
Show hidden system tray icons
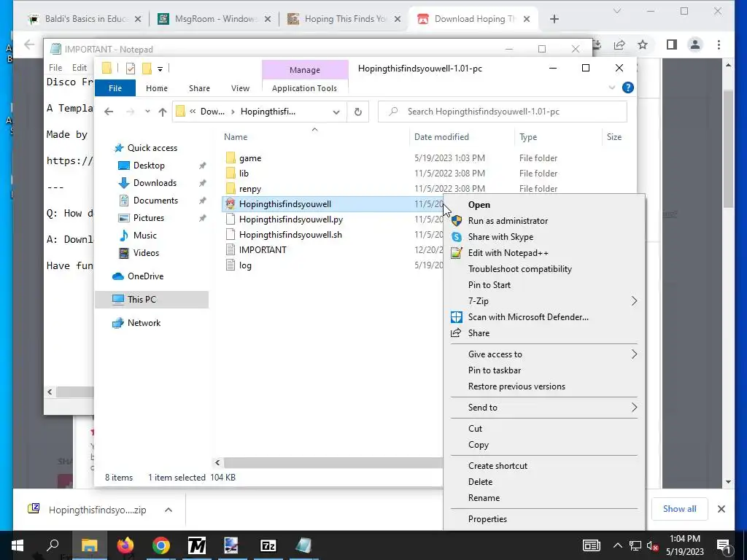(617, 545)
